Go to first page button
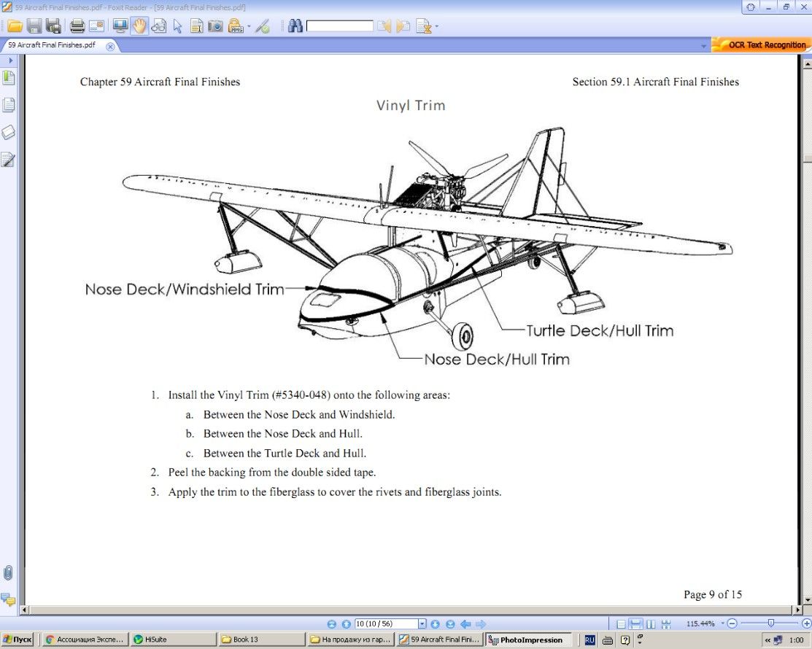 [x=332, y=624]
